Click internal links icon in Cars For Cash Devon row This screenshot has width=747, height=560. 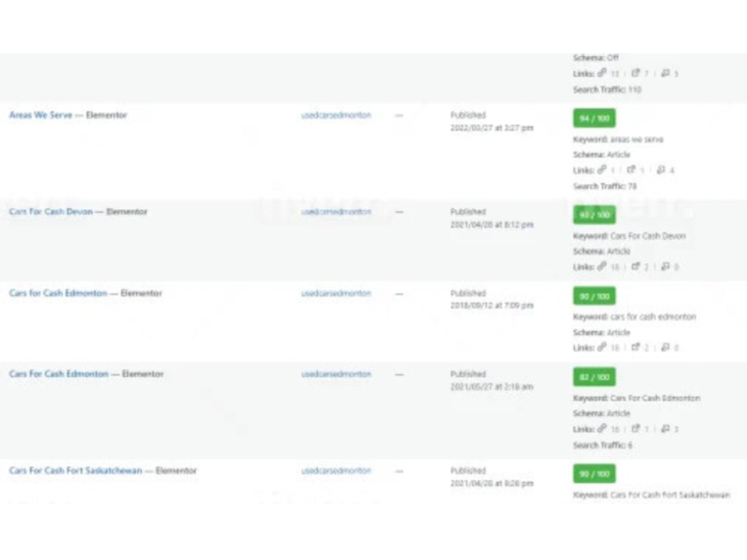pos(602,267)
